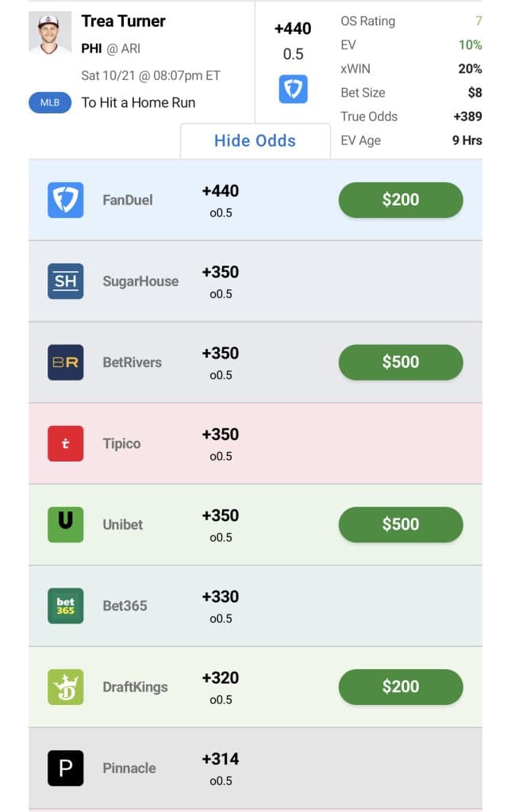511x812 pixels.
Task: Click the BetRivers BR logo
Action: 65,362
